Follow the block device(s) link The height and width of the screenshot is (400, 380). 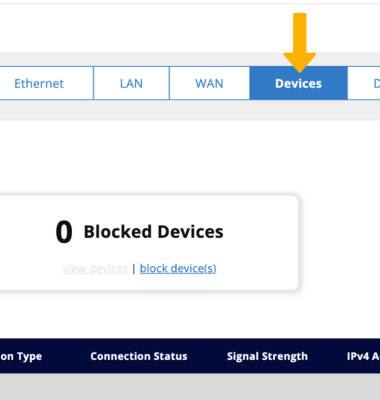click(x=178, y=268)
